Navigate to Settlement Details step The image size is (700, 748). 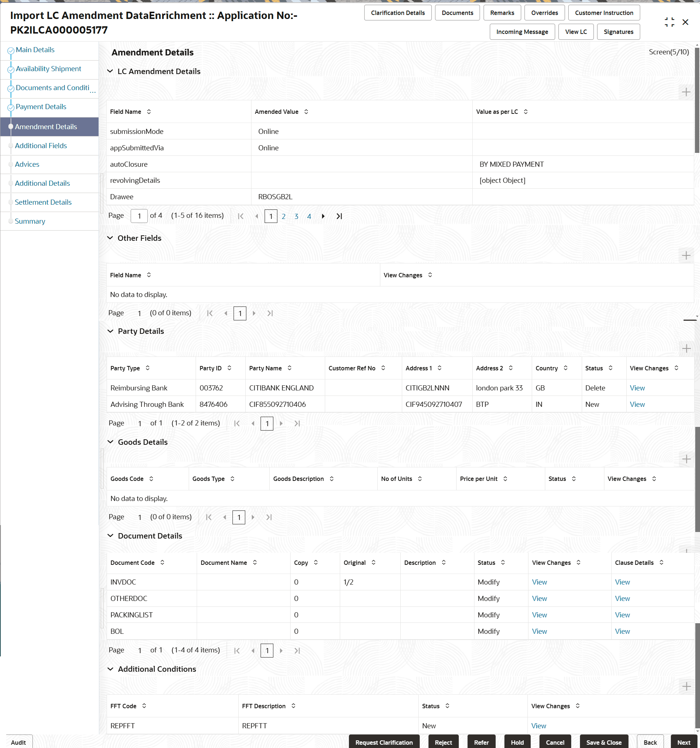pos(43,202)
